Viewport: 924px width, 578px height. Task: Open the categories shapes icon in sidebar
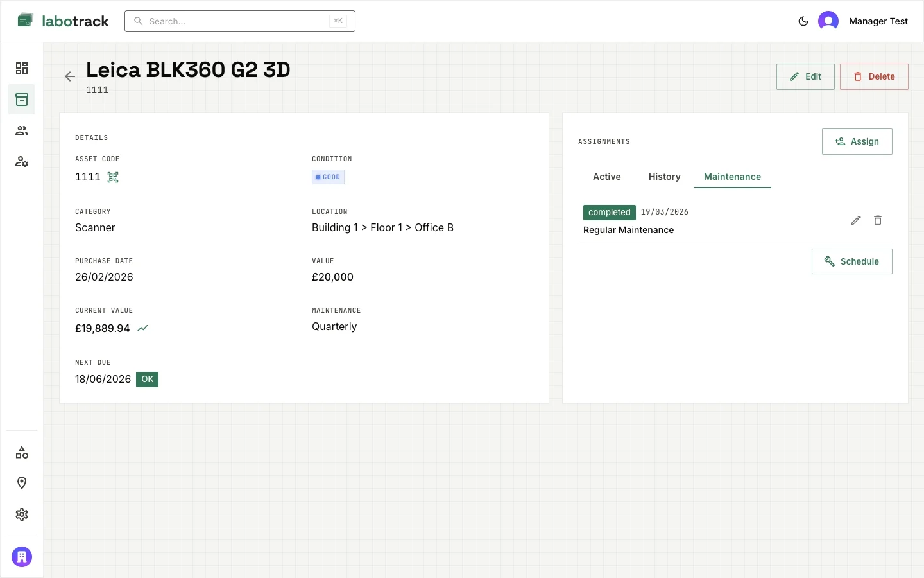tap(22, 453)
